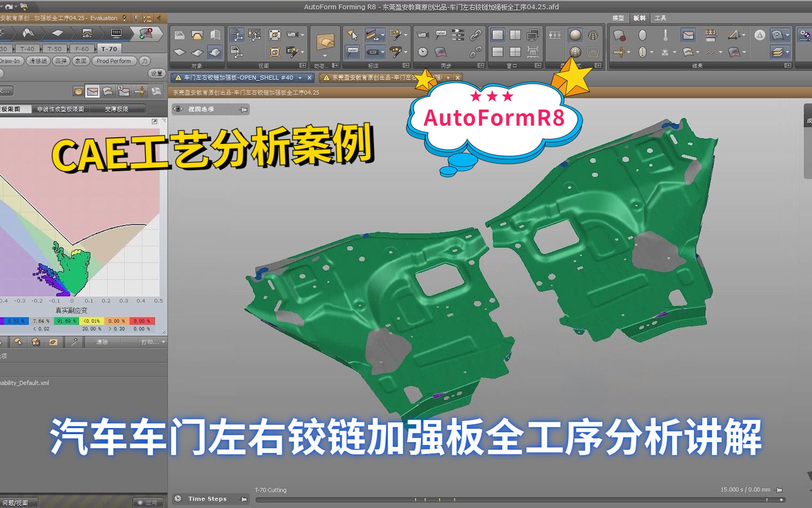Open the 123 value label dropdown

click(x=383, y=52)
